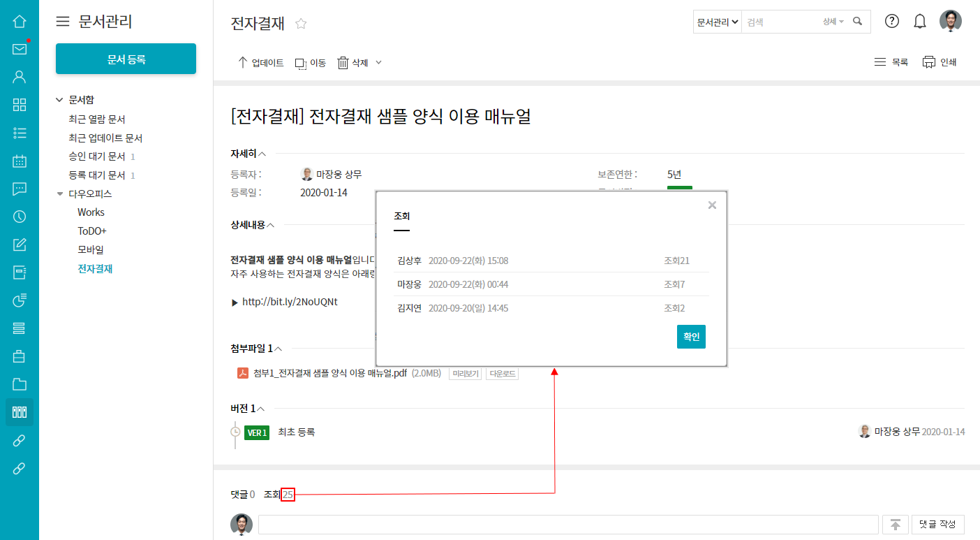980x540 pixels.
Task: Collapse the 문서함 tree section
Action: (x=59, y=100)
